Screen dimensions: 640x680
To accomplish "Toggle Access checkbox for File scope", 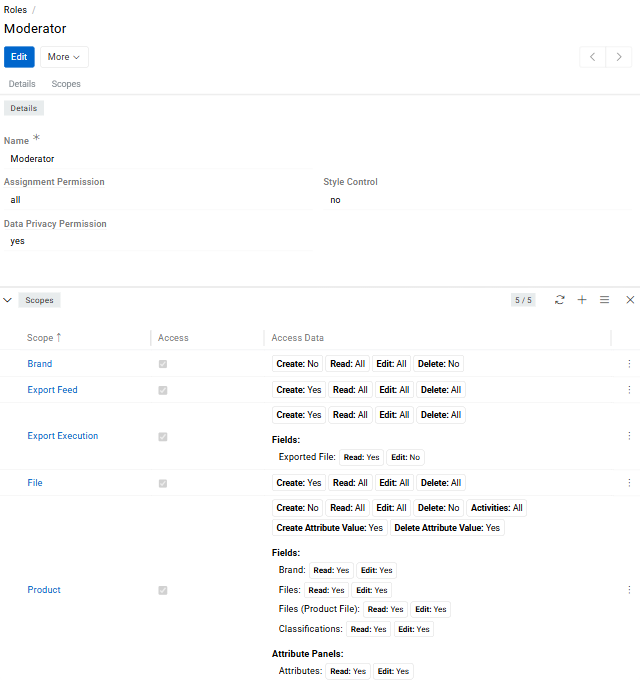I will 163,483.
